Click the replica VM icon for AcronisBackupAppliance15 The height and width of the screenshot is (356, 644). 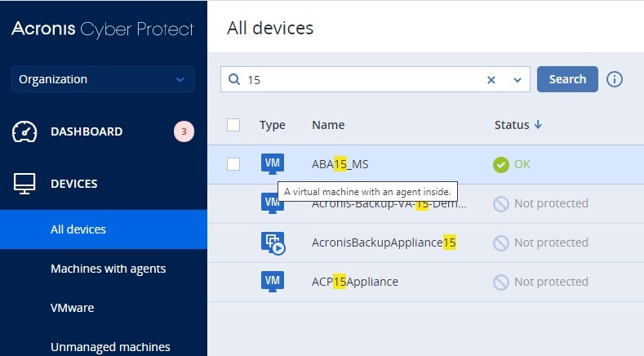click(273, 243)
